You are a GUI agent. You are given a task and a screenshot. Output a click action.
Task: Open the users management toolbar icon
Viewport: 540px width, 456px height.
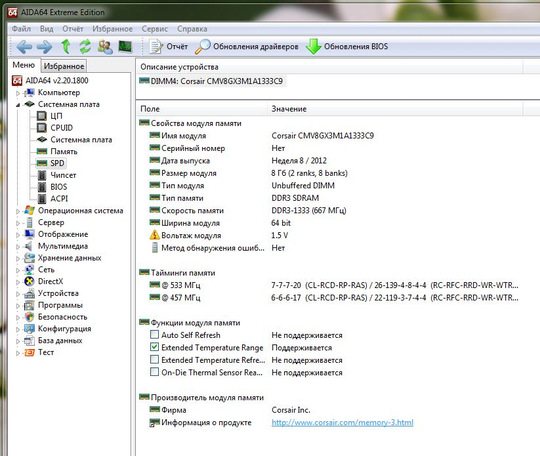click(105, 47)
